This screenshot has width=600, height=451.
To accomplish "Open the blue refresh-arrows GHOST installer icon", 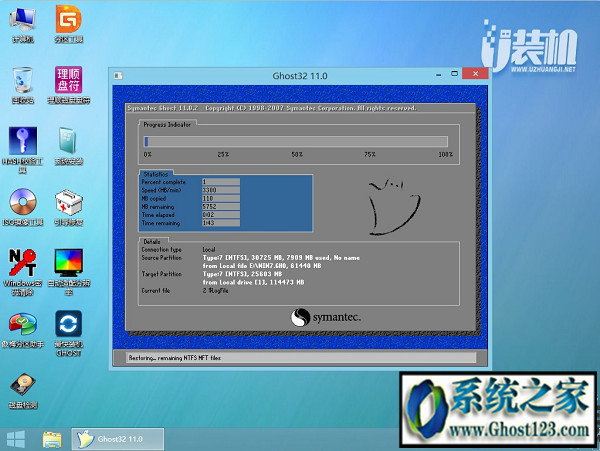I will click(x=68, y=334).
